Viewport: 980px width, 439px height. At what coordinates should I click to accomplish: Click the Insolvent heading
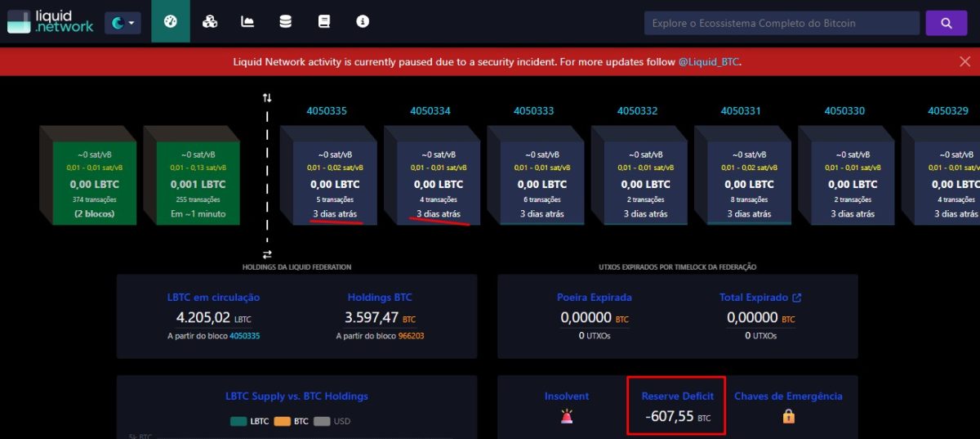(567, 396)
